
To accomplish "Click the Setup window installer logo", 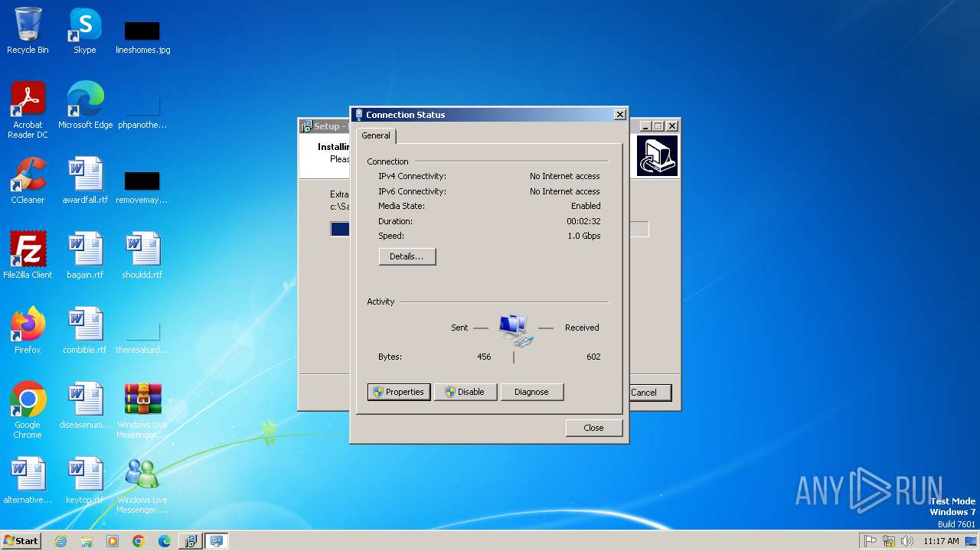I will coord(657,156).
